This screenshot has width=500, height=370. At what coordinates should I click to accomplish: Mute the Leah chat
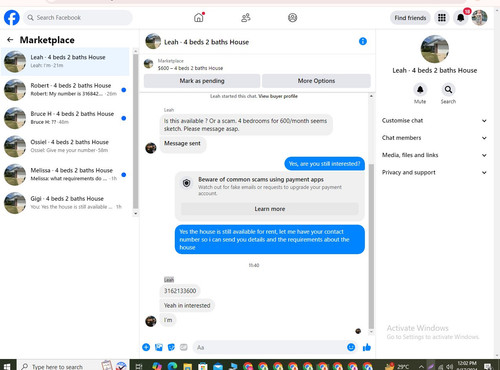420,90
